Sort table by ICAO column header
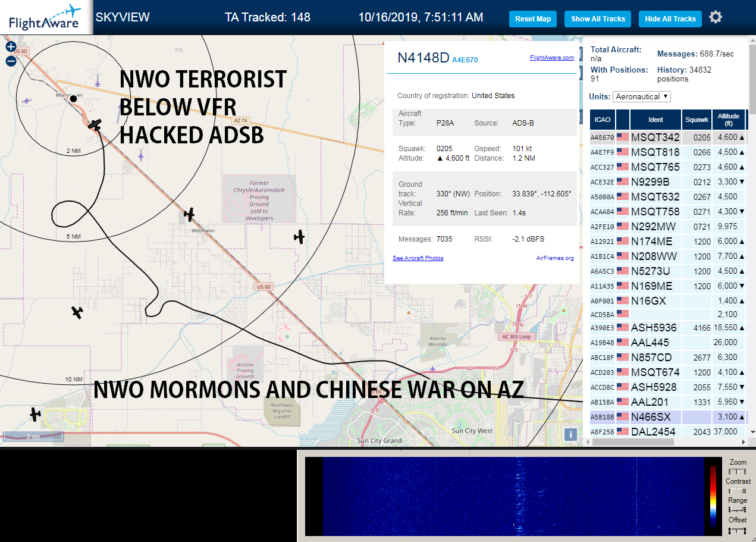 pyautogui.click(x=602, y=120)
